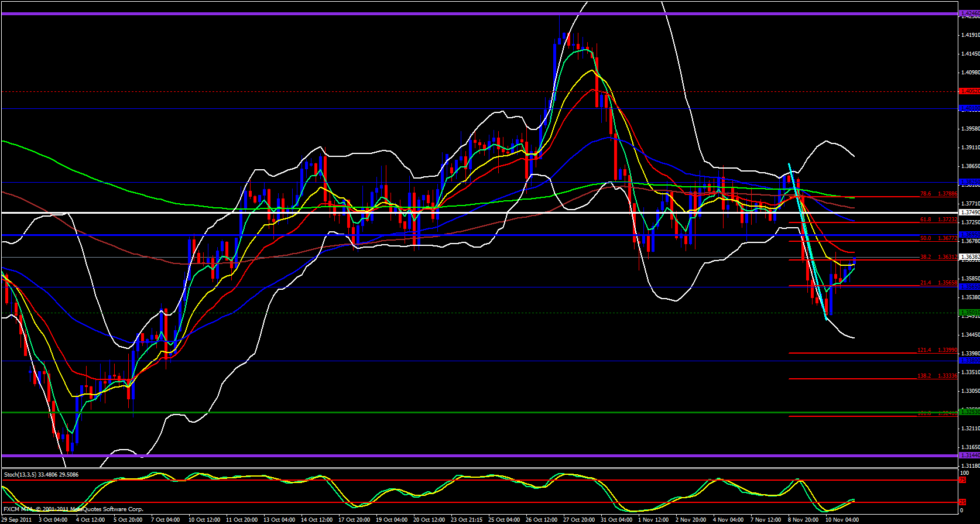Click the FXCM MT4 MetaQuotes copyright text

coord(73,509)
